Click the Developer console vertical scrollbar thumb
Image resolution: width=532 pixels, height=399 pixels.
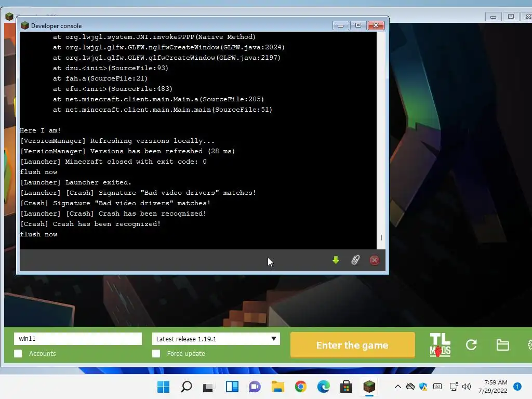381,237
